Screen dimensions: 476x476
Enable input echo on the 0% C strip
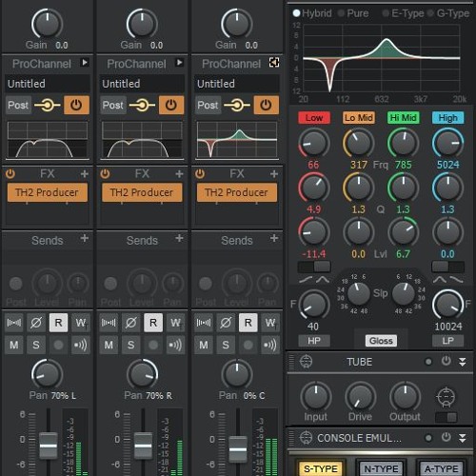pyautogui.click(x=270, y=345)
